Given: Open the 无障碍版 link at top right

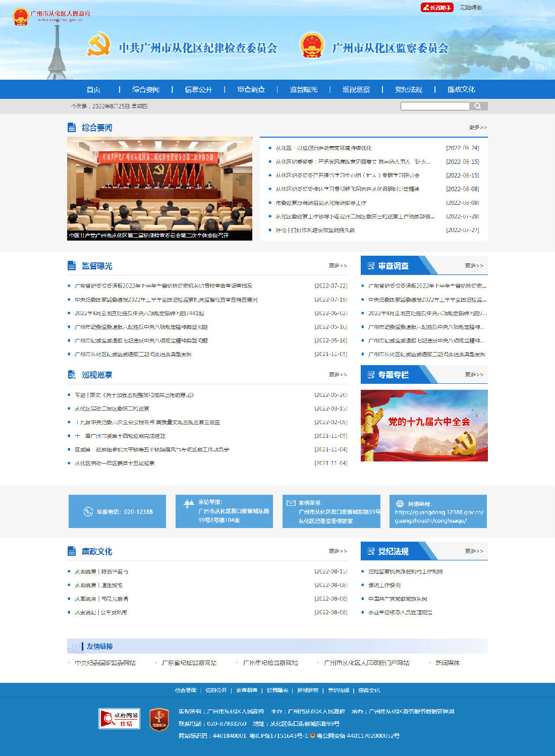Looking at the screenshot, I should point(471,8).
